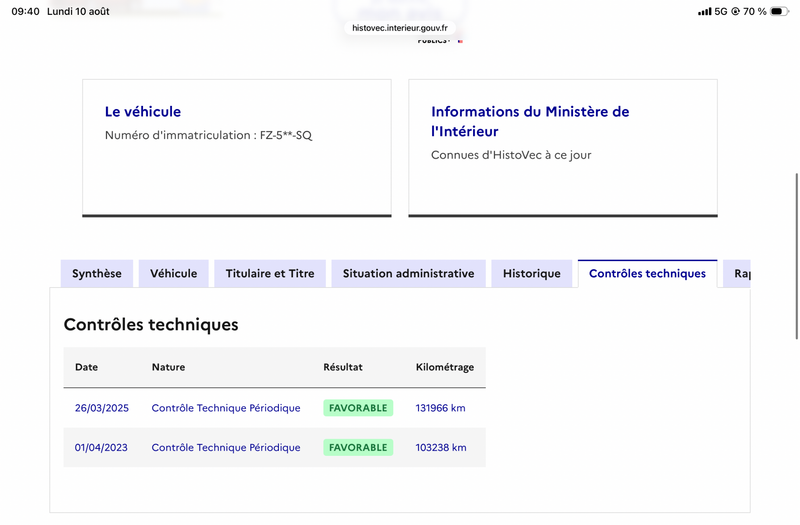
Task: Click the rotation lock icon in status bar
Action: pyautogui.click(x=735, y=11)
